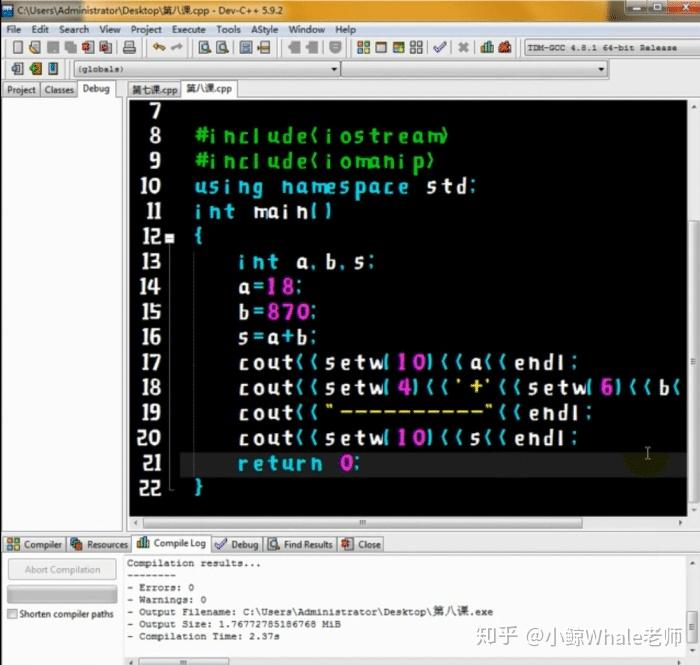This screenshot has width=700, height=665.
Task: Switch to the 第七课.cpp editor tab
Action: tap(154, 90)
